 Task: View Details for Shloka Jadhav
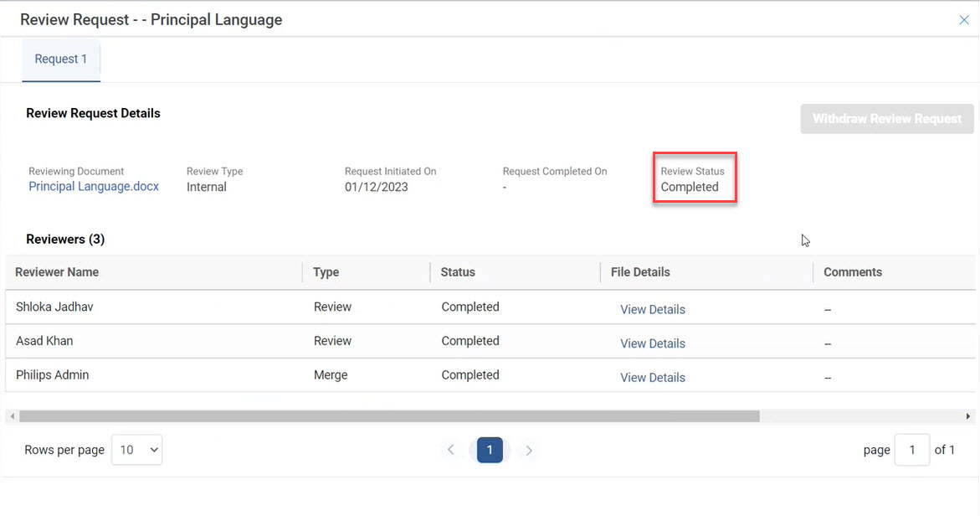(x=652, y=310)
